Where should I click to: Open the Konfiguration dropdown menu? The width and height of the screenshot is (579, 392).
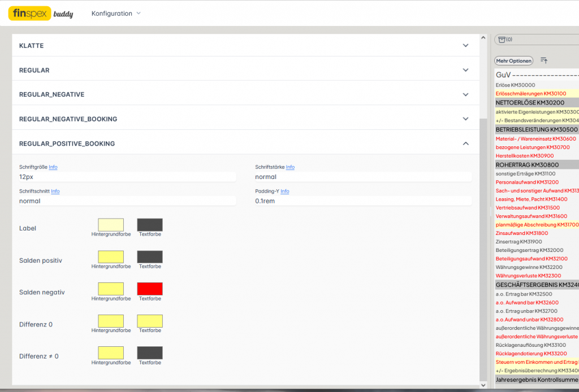point(116,14)
